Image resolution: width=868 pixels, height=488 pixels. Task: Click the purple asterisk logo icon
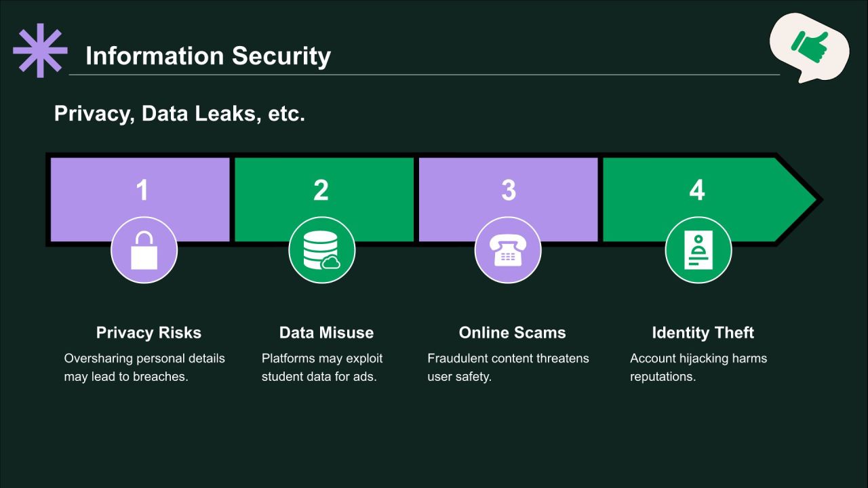[x=40, y=50]
